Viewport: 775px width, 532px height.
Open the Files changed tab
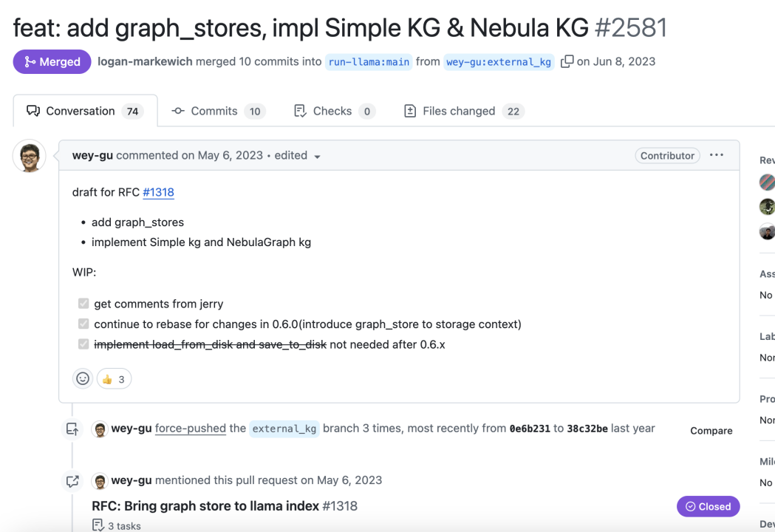coord(462,111)
